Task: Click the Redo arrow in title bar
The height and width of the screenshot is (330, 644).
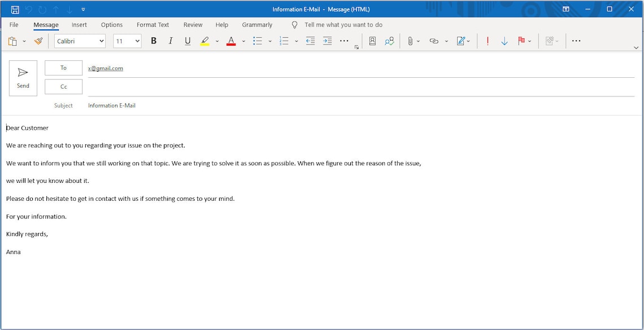Action: (x=42, y=9)
